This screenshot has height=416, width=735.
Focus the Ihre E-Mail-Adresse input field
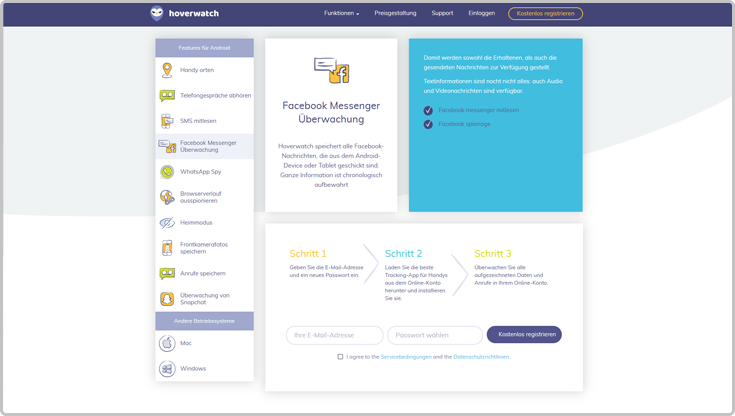334,335
